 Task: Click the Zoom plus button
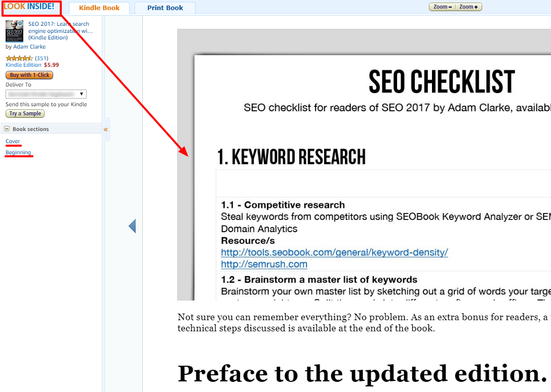click(x=468, y=7)
